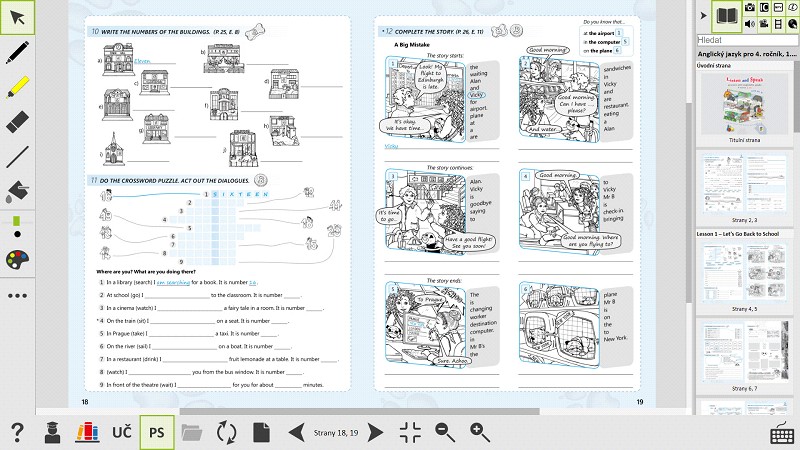Open the film strip animations icon
Screen dimensions: 800x450
778,23
